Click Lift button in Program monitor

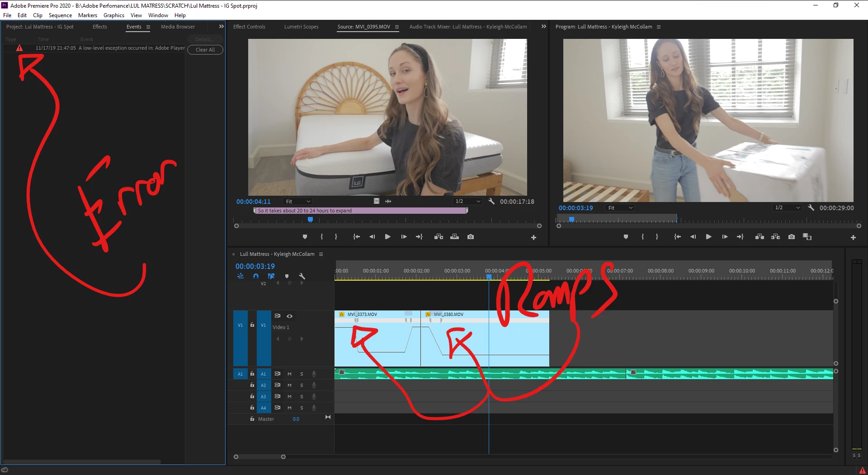tap(759, 237)
